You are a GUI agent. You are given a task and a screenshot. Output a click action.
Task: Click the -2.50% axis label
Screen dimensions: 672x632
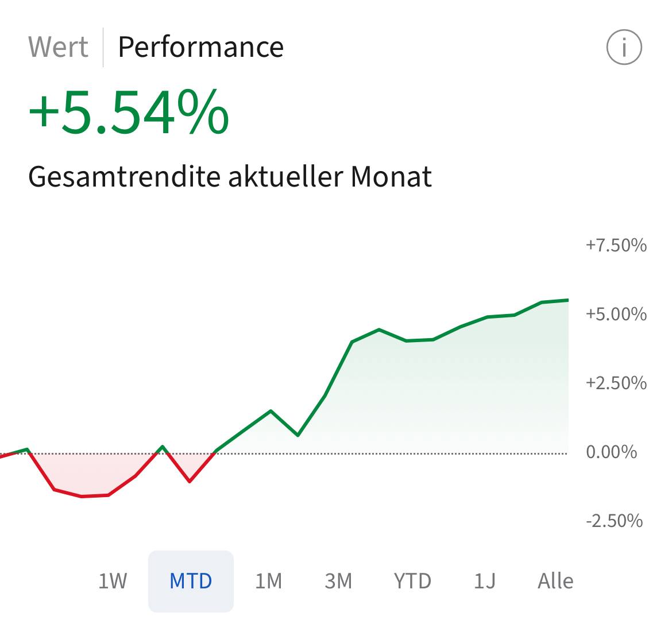pos(614,521)
